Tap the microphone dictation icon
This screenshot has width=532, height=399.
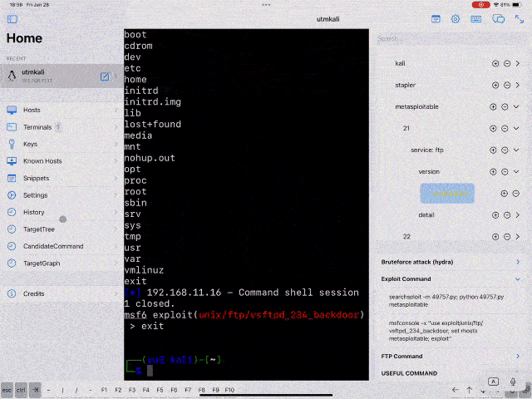click(x=513, y=382)
